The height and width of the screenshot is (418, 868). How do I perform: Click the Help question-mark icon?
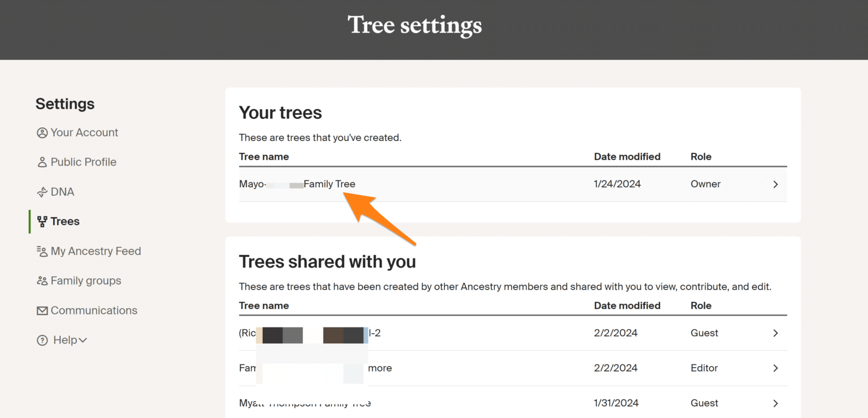[x=42, y=340]
